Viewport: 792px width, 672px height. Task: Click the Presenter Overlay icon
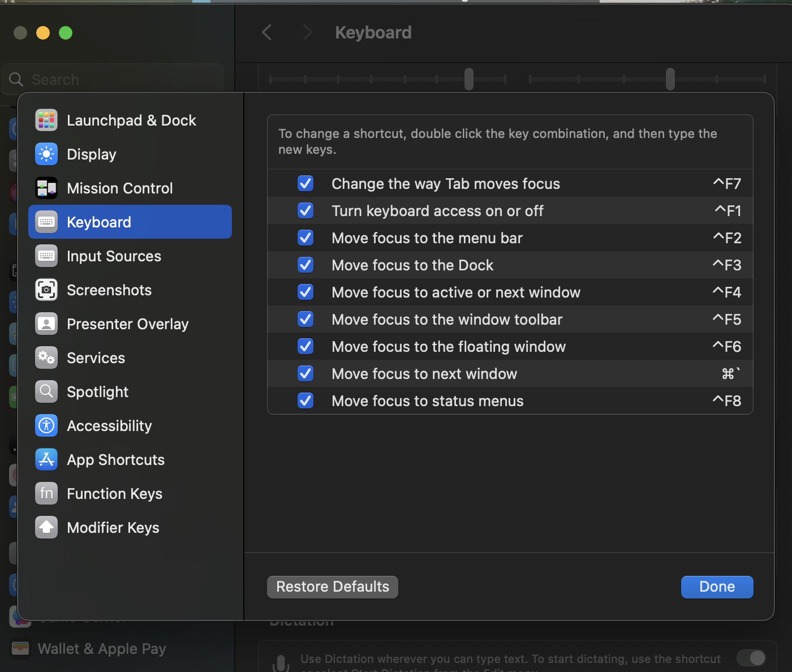point(46,324)
